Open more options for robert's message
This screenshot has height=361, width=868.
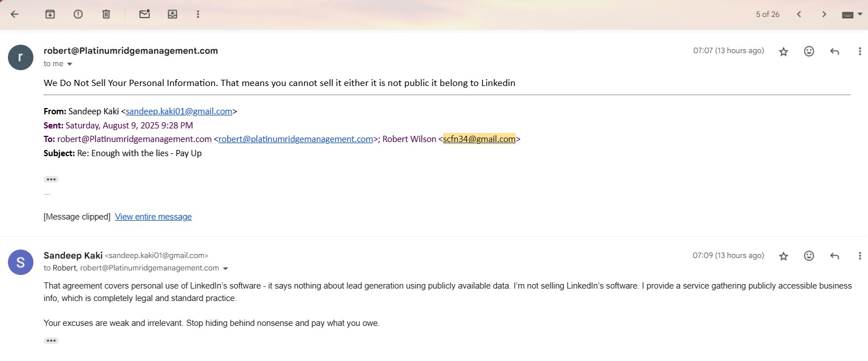tap(860, 51)
